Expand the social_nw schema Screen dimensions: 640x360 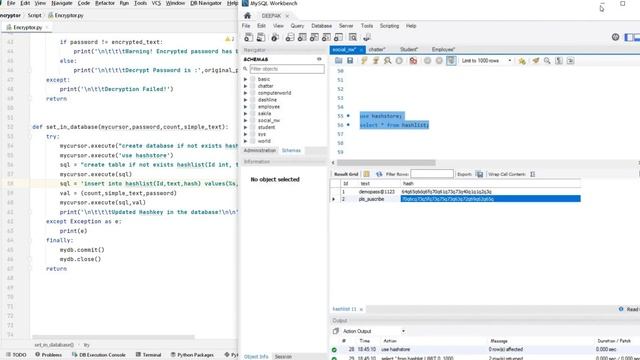click(x=246, y=120)
